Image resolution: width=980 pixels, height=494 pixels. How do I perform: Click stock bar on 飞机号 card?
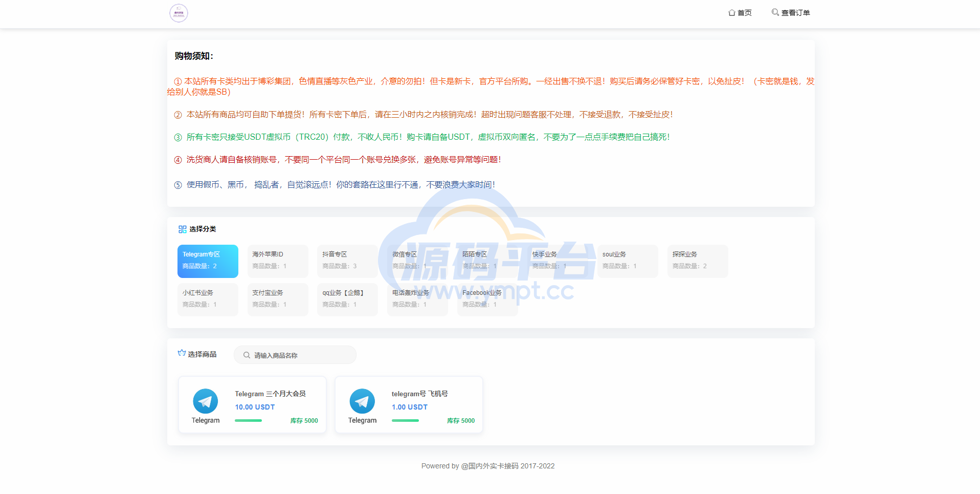[x=405, y=421]
